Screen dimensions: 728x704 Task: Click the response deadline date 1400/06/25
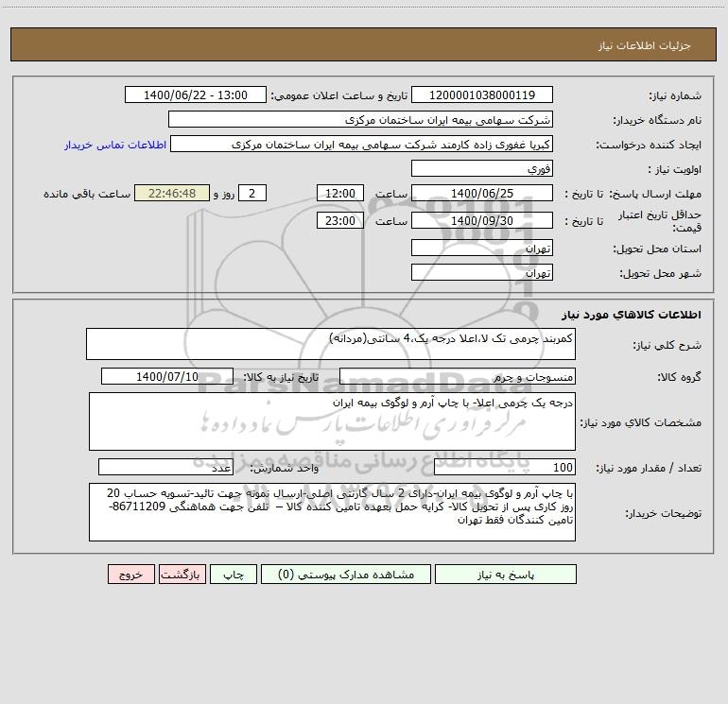(x=482, y=193)
